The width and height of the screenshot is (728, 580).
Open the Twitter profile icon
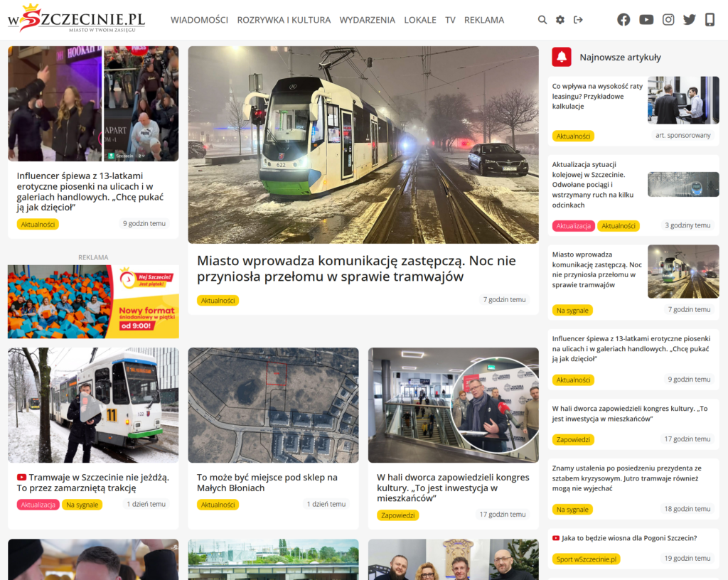pos(690,20)
